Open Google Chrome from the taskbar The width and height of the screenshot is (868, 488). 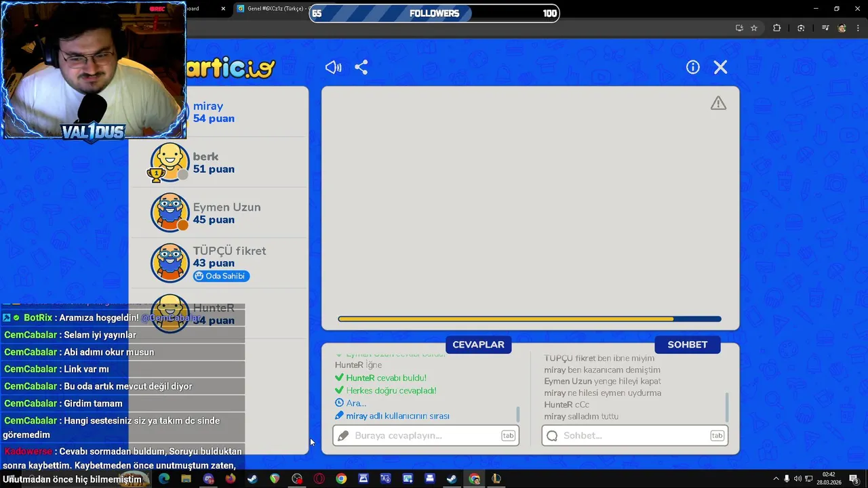pyautogui.click(x=341, y=479)
